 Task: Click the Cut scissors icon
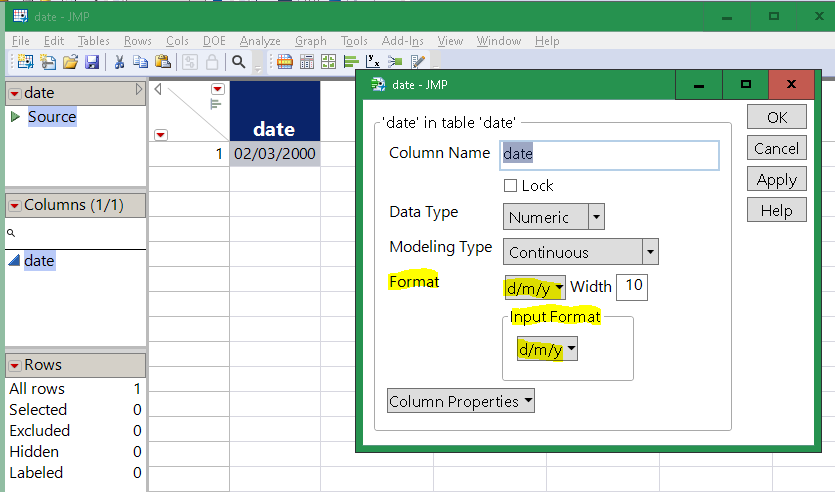coord(119,62)
